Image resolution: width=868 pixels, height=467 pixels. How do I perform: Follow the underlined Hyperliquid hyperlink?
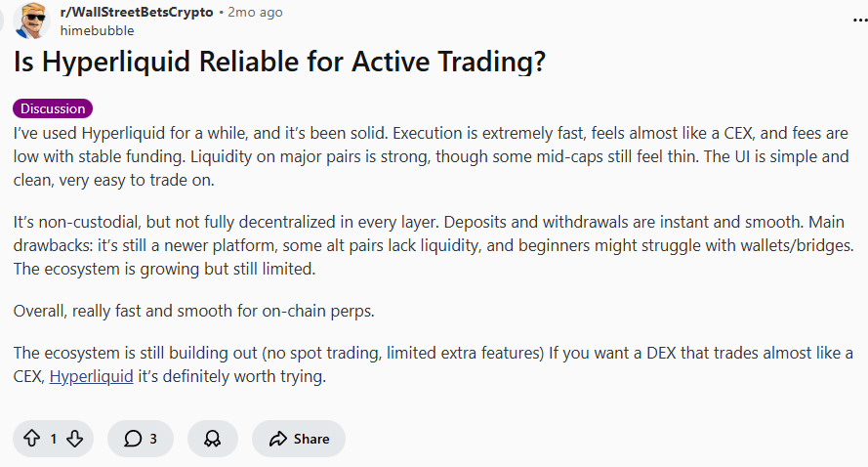91,376
